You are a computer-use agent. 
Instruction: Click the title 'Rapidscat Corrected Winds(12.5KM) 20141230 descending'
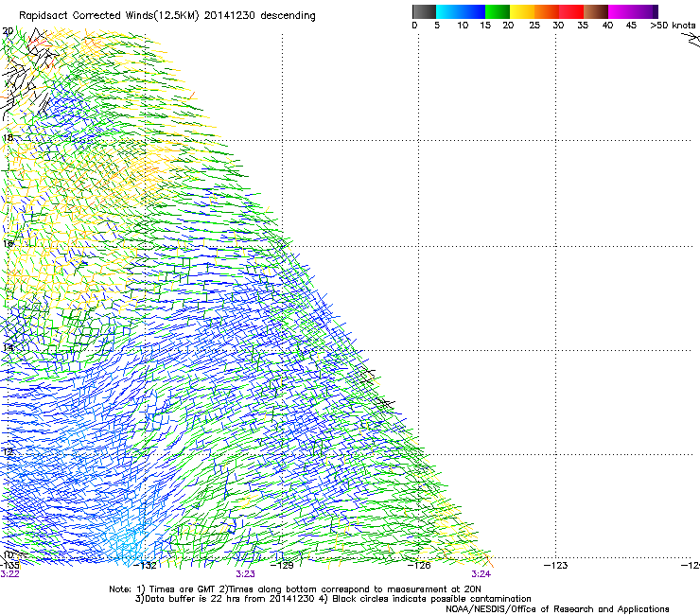(x=167, y=16)
